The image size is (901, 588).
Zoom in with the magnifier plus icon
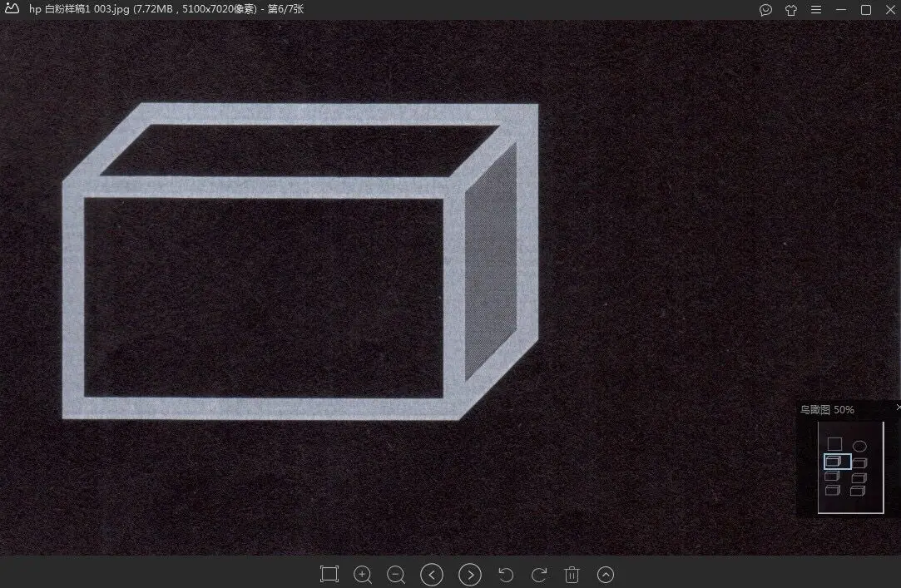point(363,575)
